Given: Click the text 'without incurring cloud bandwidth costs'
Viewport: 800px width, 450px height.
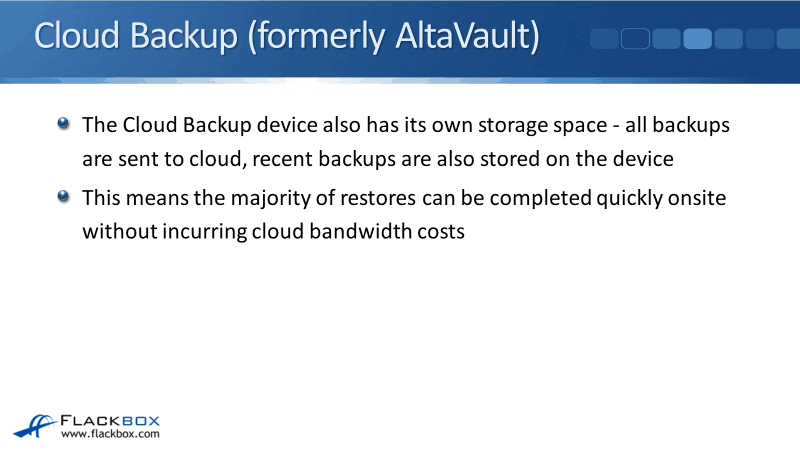Looking at the screenshot, I should [274, 231].
